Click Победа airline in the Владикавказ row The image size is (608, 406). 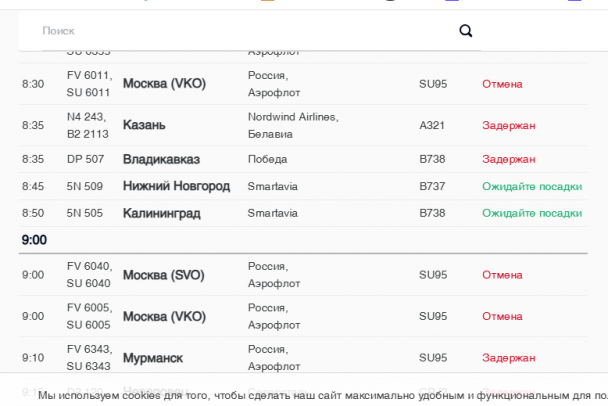(267, 159)
